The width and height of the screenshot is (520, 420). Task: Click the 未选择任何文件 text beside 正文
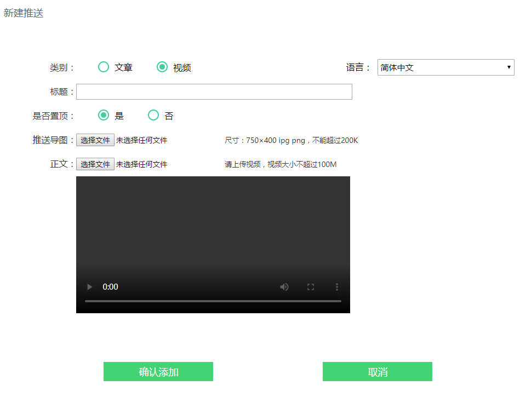pos(141,164)
